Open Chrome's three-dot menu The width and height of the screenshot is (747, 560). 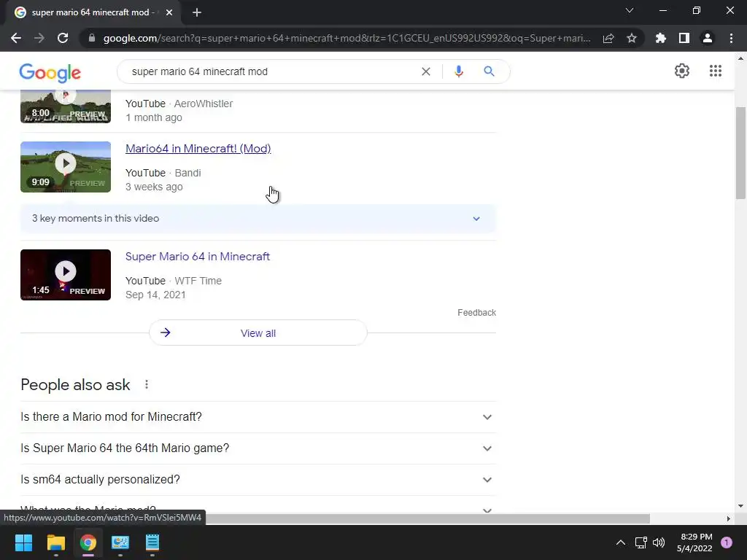click(731, 38)
